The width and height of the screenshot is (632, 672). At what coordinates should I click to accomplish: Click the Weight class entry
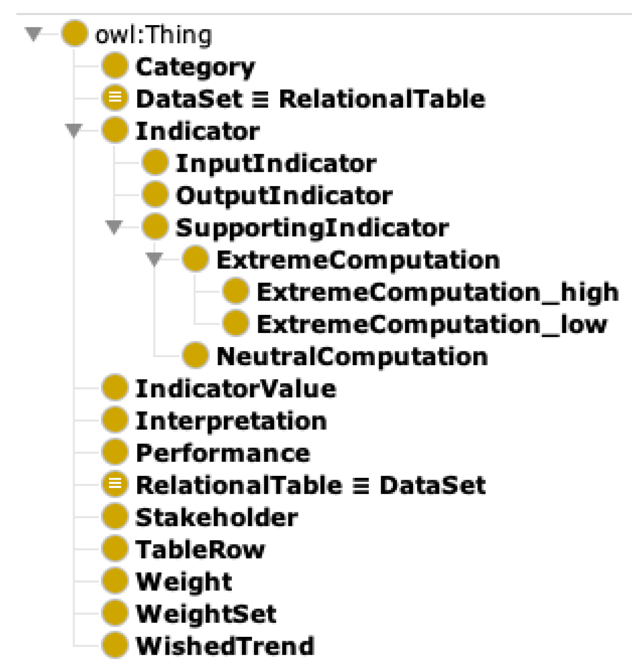[184, 581]
